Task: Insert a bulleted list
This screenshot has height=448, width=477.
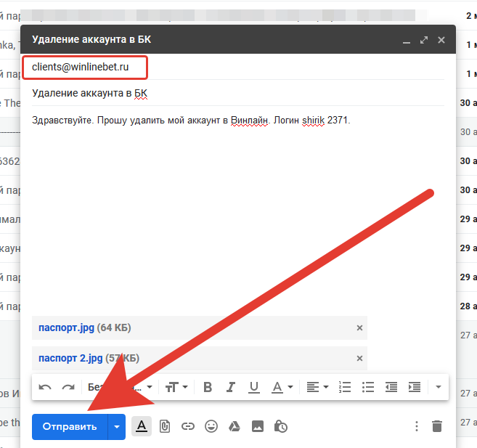Action: (368, 387)
